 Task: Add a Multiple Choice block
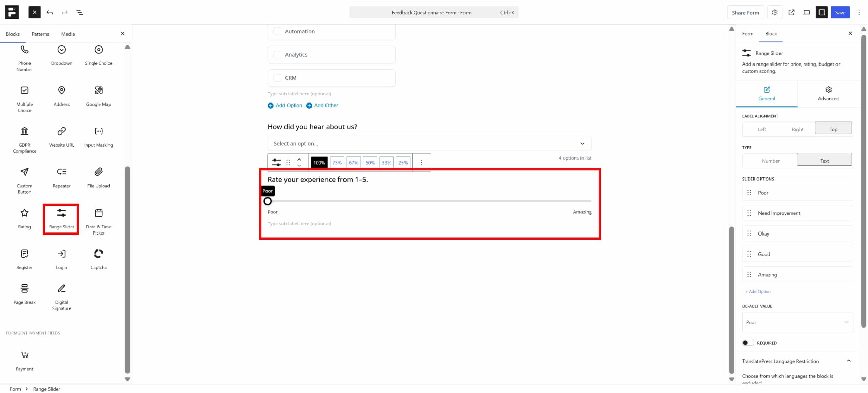point(24,99)
